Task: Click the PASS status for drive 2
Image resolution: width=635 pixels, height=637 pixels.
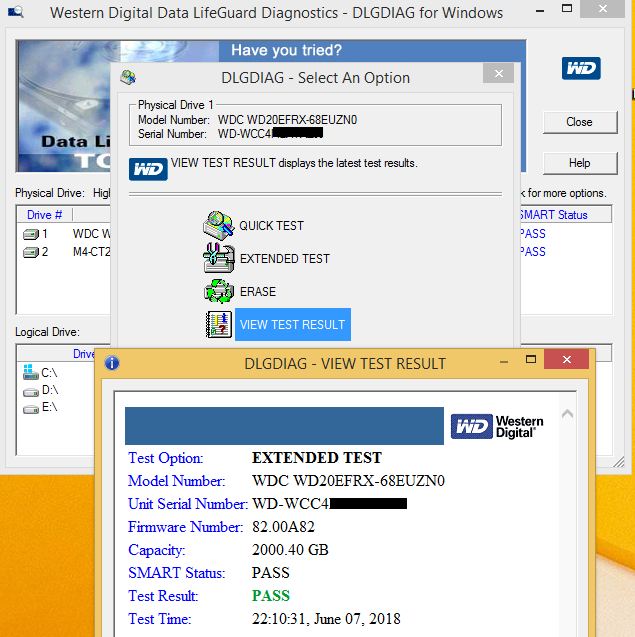Action: point(533,252)
